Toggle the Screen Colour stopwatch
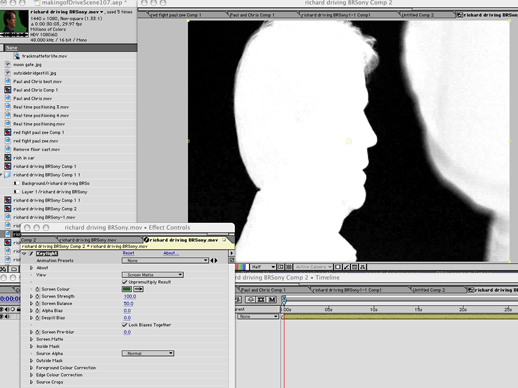Viewport: 518px width, 388px height. pos(37,289)
